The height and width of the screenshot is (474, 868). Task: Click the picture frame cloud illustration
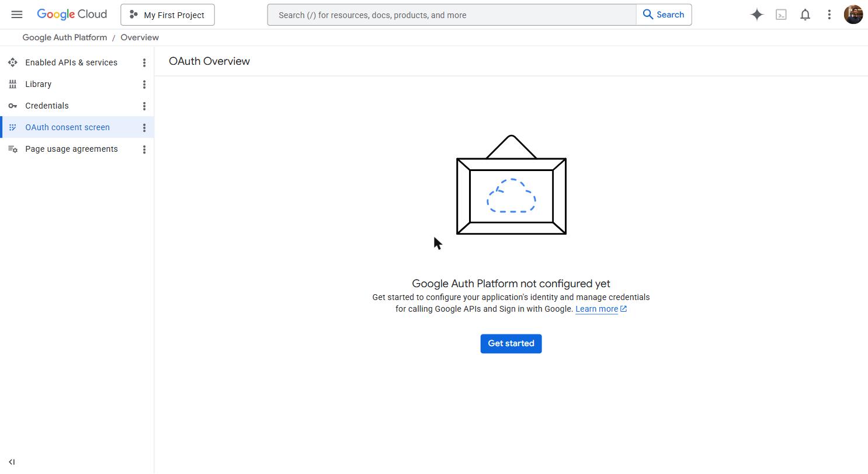point(511,184)
